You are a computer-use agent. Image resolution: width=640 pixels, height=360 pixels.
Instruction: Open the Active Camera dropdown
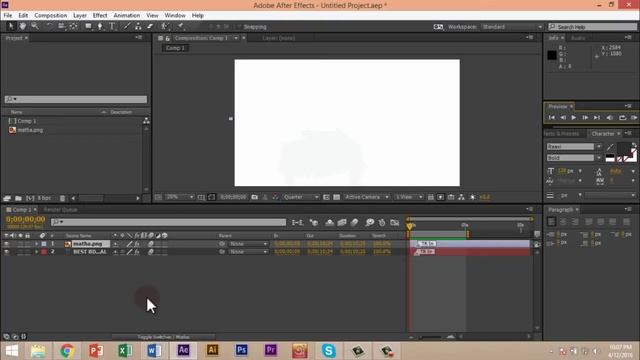click(366, 197)
